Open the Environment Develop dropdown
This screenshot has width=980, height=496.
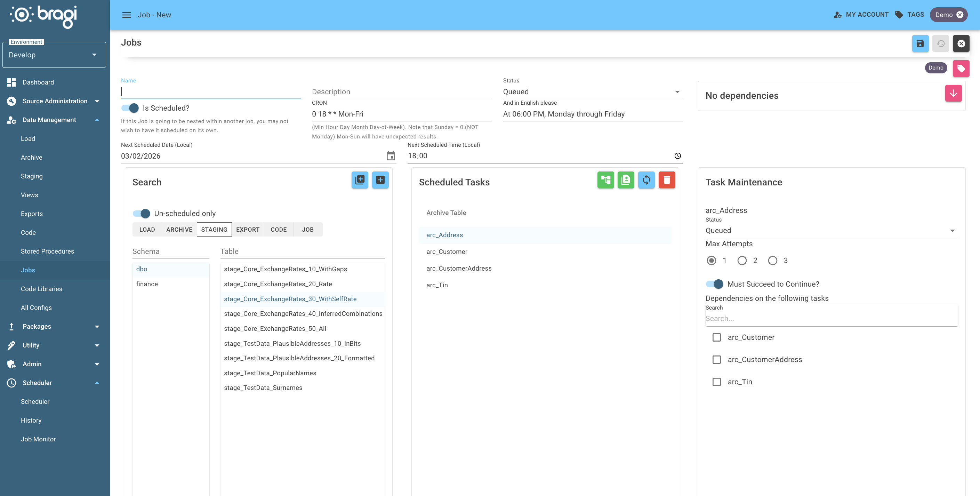[54, 55]
